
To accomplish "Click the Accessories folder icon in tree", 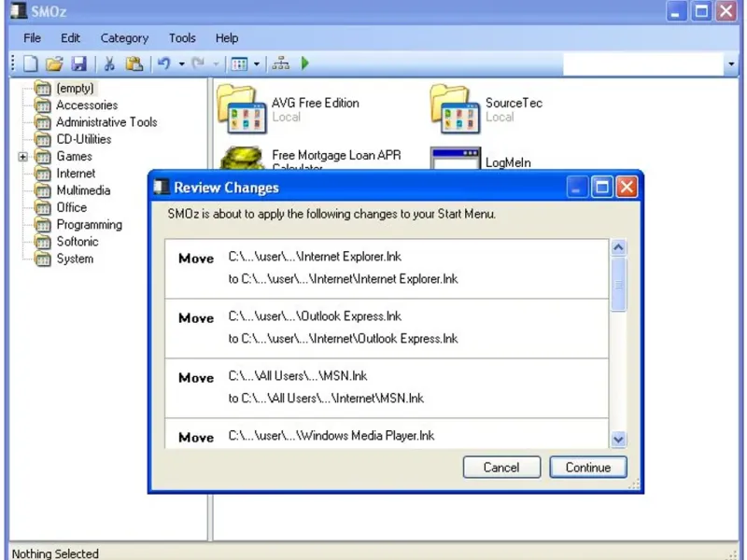I will (43, 105).
